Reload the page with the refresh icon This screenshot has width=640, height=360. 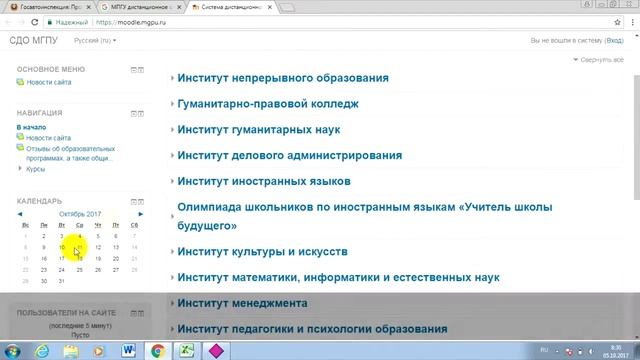coord(35,22)
